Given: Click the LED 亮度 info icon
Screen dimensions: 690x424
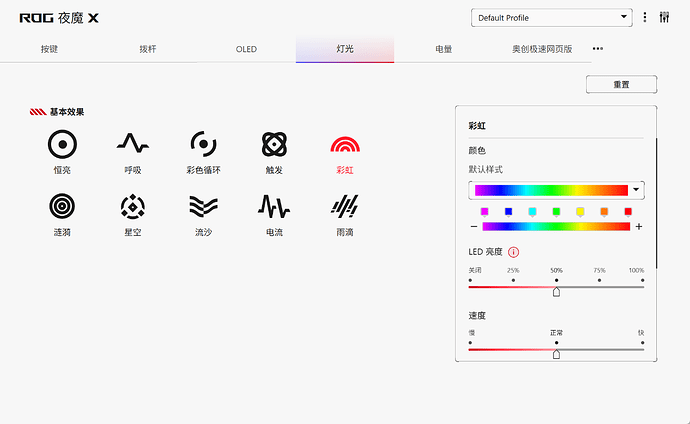Looking at the screenshot, I should pos(514,252).
